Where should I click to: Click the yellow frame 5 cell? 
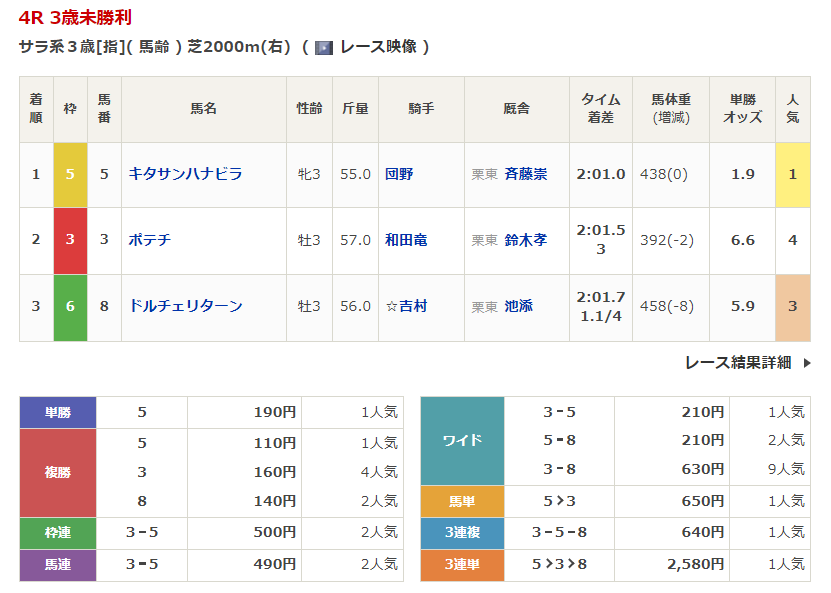[x=70, y=174]
